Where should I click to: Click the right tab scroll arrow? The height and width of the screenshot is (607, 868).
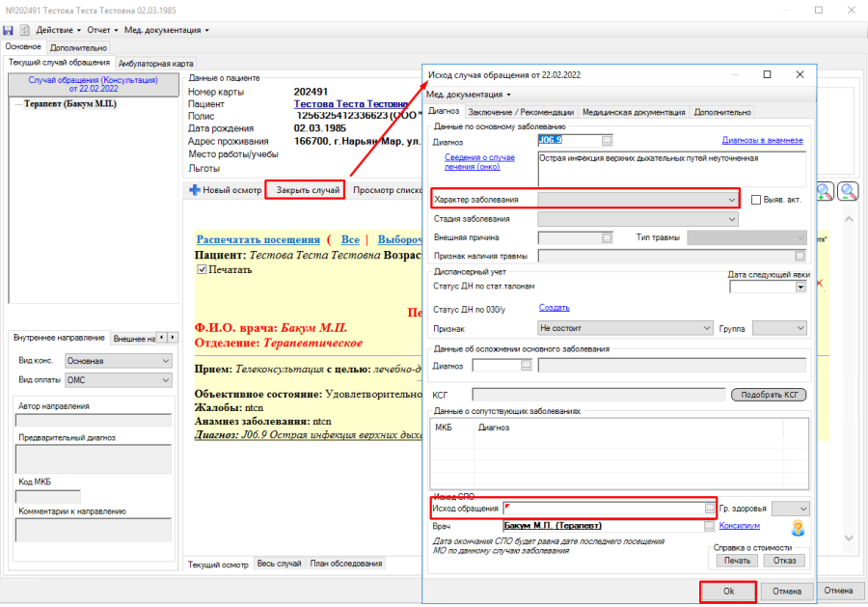point(173,337)
